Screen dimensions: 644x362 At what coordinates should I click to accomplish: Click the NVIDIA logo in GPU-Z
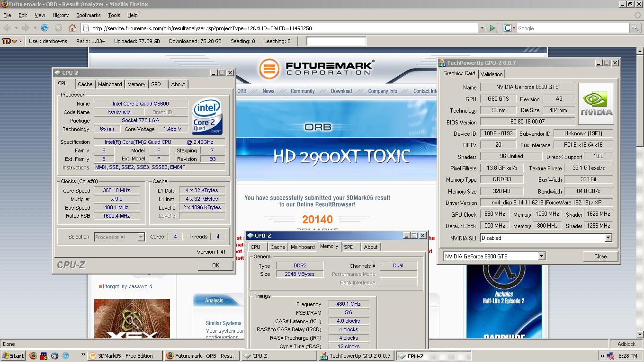(596, 104)
